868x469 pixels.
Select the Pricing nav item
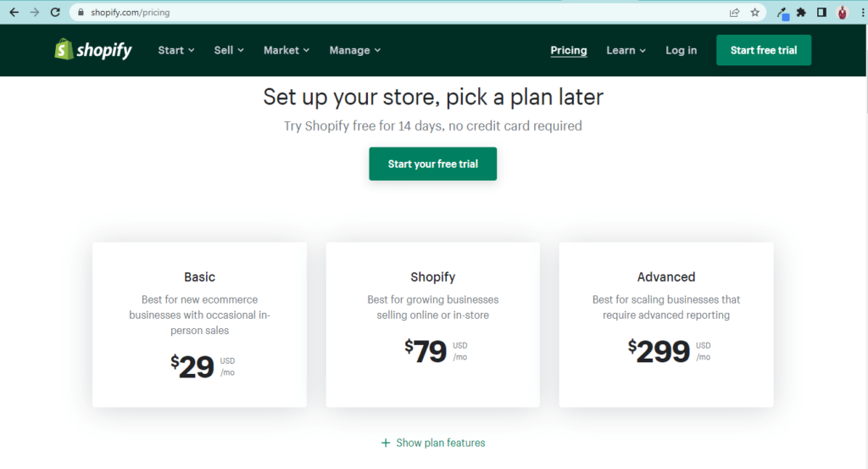569,50
